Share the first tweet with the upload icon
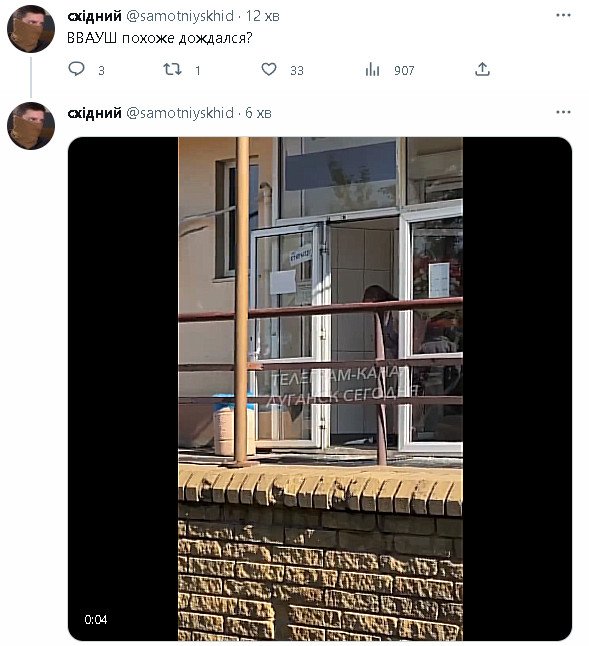 pyautogui.click(x=482, y=69)
